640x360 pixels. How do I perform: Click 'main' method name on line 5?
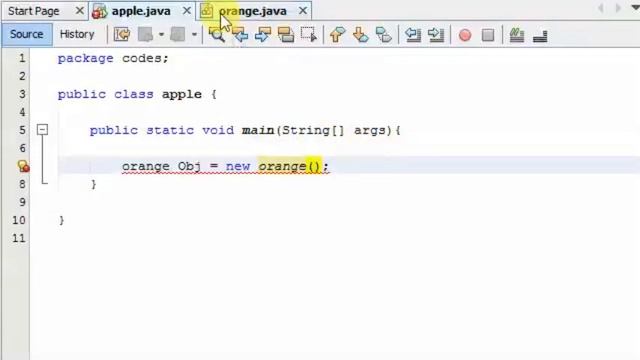(258, 130)
